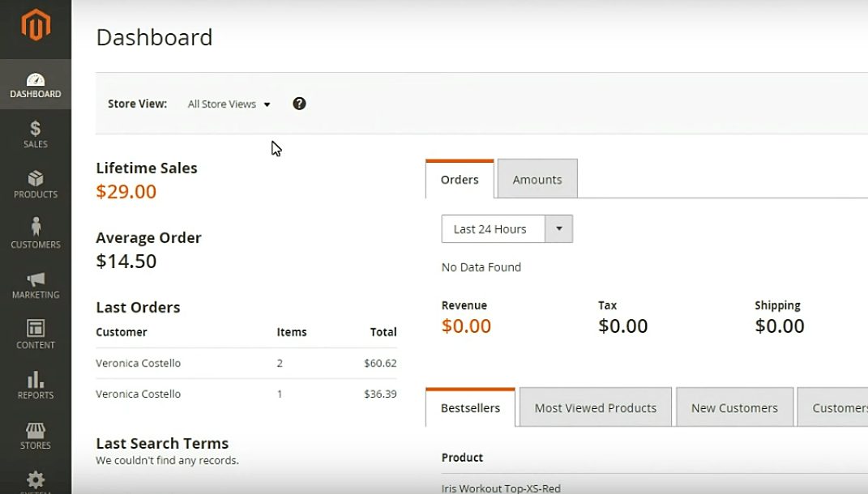This screenshot has height=494, width=868.
Task: Click the Store View help question icon
Action: [x=300, y=104]
